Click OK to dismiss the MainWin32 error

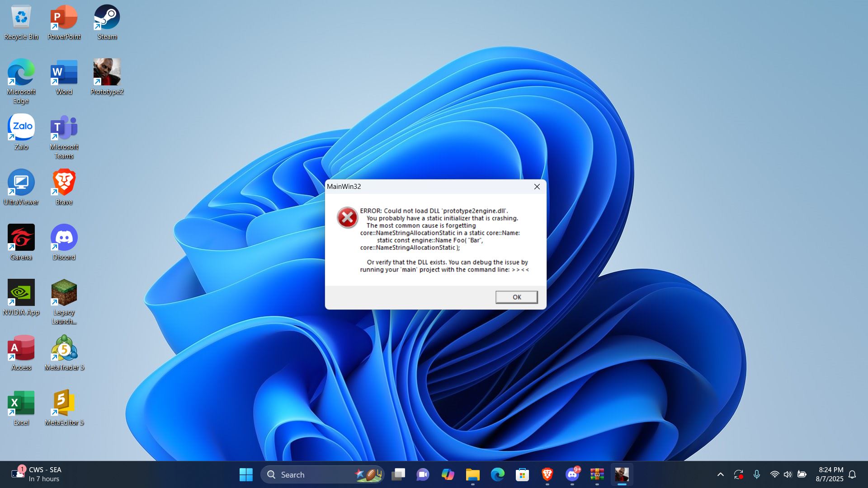tap(516, 297)
